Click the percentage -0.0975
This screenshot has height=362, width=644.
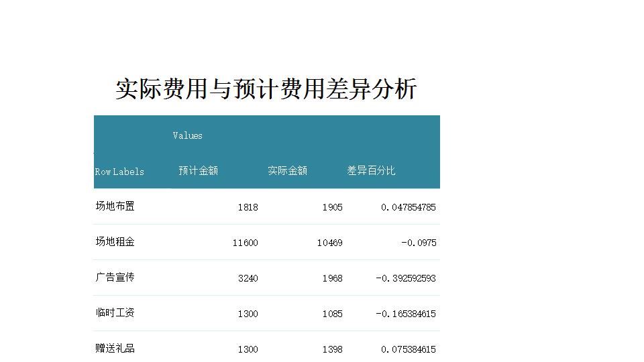[419, 243]
